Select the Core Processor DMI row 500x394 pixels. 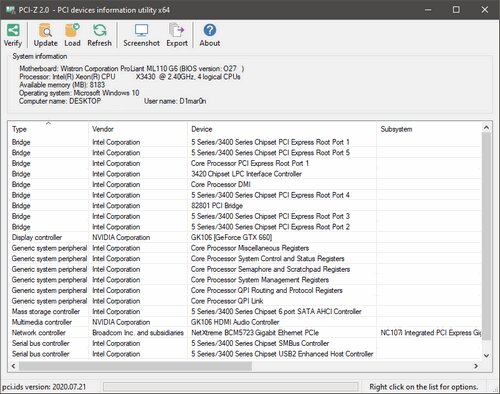click(245, 184)
